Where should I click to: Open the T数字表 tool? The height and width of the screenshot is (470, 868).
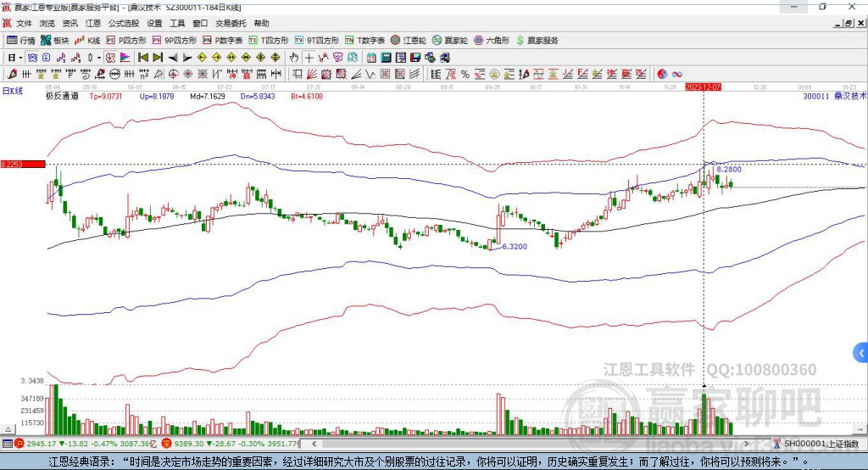click(x=364, y=41)
